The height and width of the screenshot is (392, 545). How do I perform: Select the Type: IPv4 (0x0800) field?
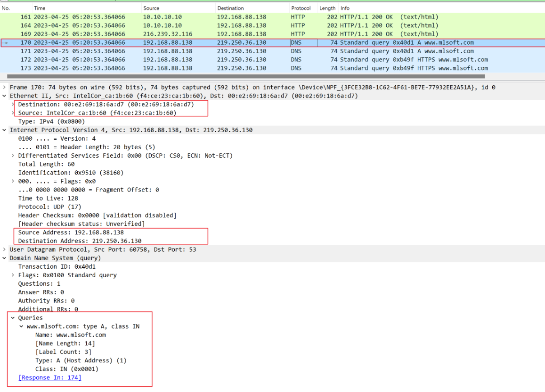coord(51,121)
